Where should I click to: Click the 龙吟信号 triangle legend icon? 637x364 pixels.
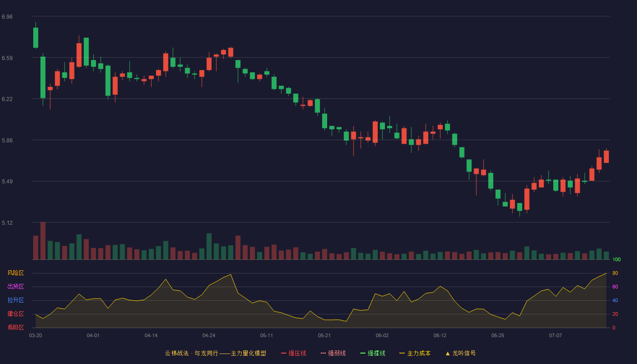coord(448,353)
